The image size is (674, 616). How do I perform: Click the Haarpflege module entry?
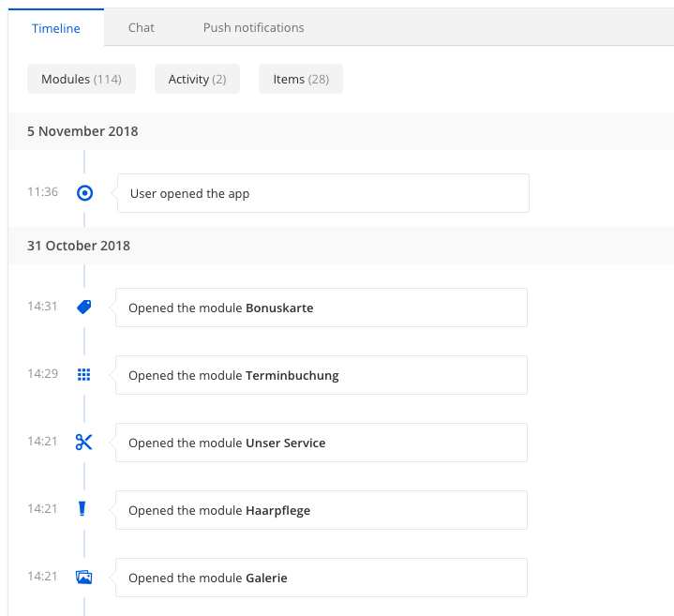coord(322,510)
